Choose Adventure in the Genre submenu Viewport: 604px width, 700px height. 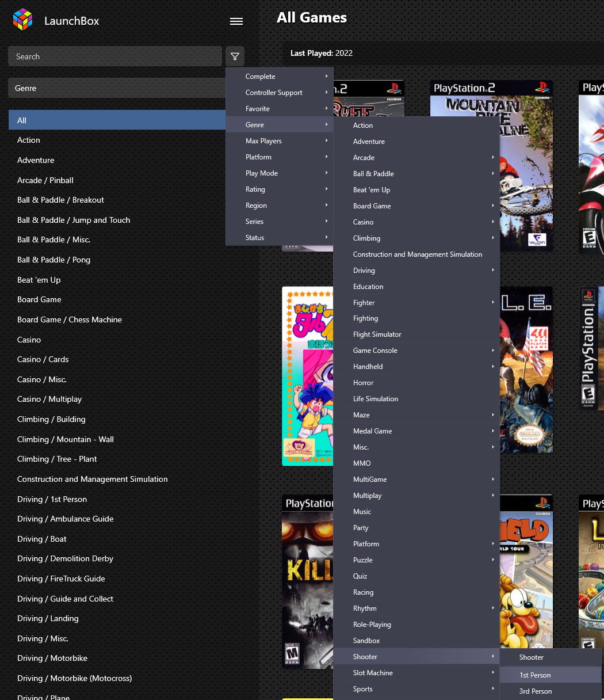pyautogui.click(x=416, y=142)
